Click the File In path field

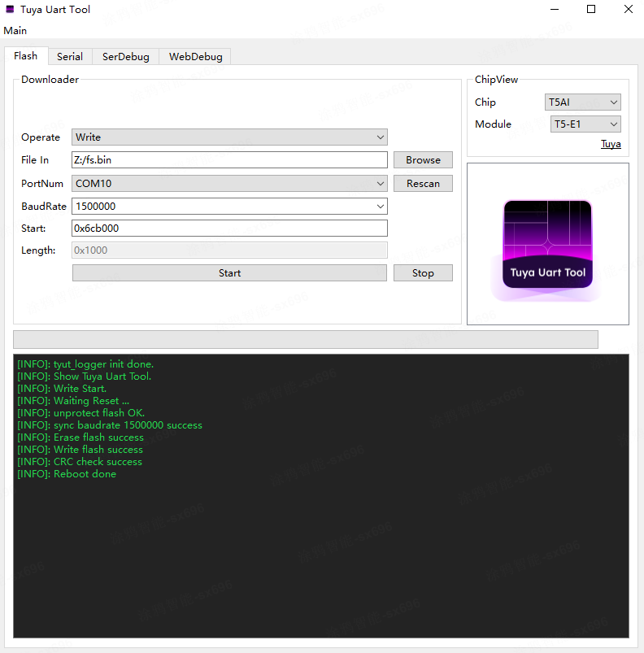point(229,160)
